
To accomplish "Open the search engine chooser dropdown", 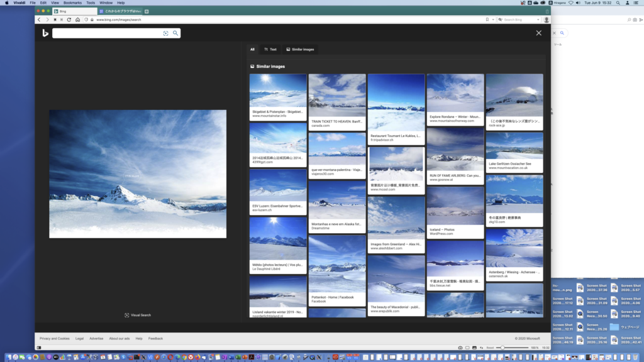I will [499, 19].
